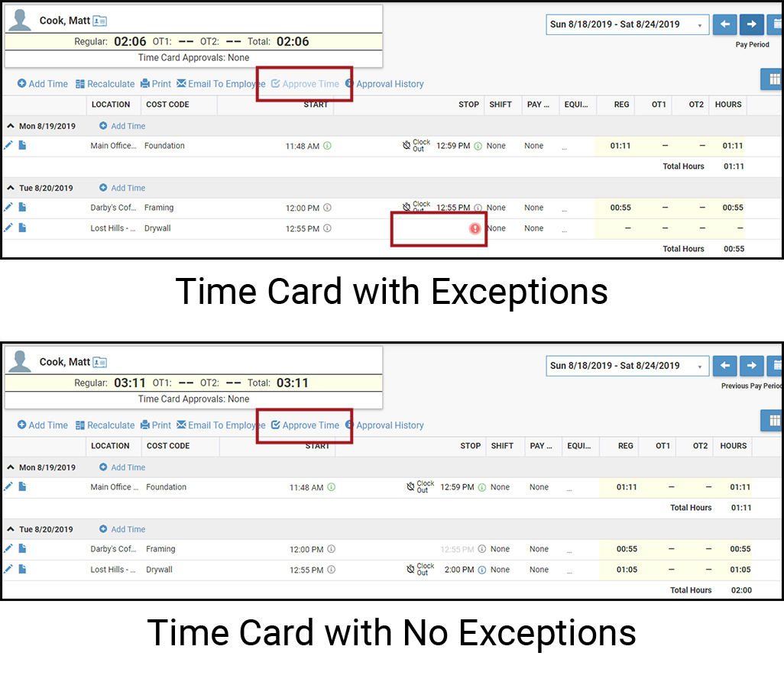This screenshot has width=784, height=685.
Task: Check Approve Time in the bottom time card
Action: 305,425
